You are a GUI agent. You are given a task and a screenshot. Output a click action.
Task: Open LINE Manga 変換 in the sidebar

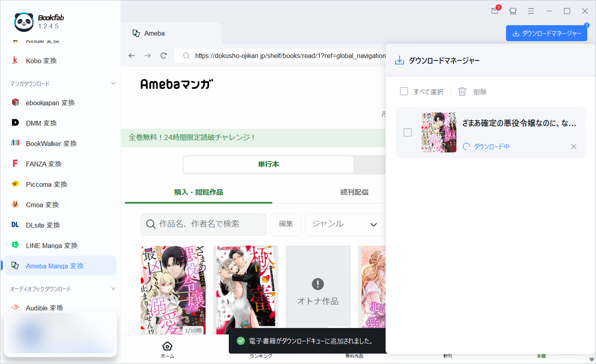point(60,246)
